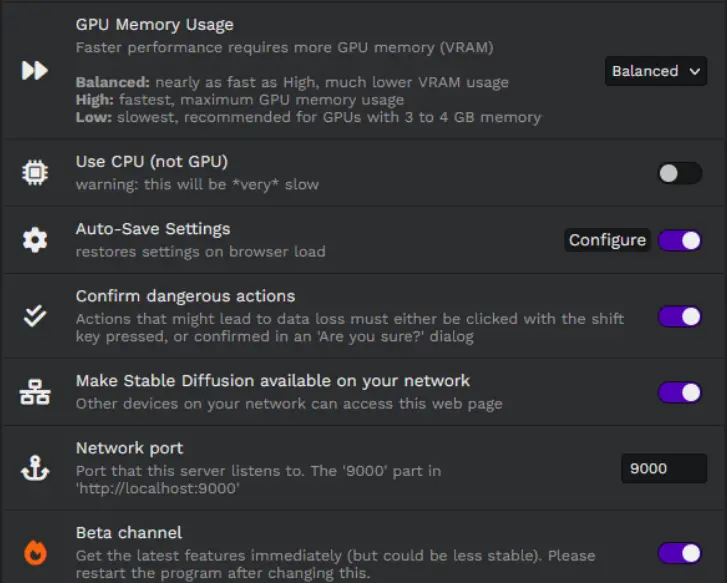Image resolution: width=727 pixels, height=583 pixels.
Task: Click 'warning: this will be *very* slow' text
Action: 197,185
